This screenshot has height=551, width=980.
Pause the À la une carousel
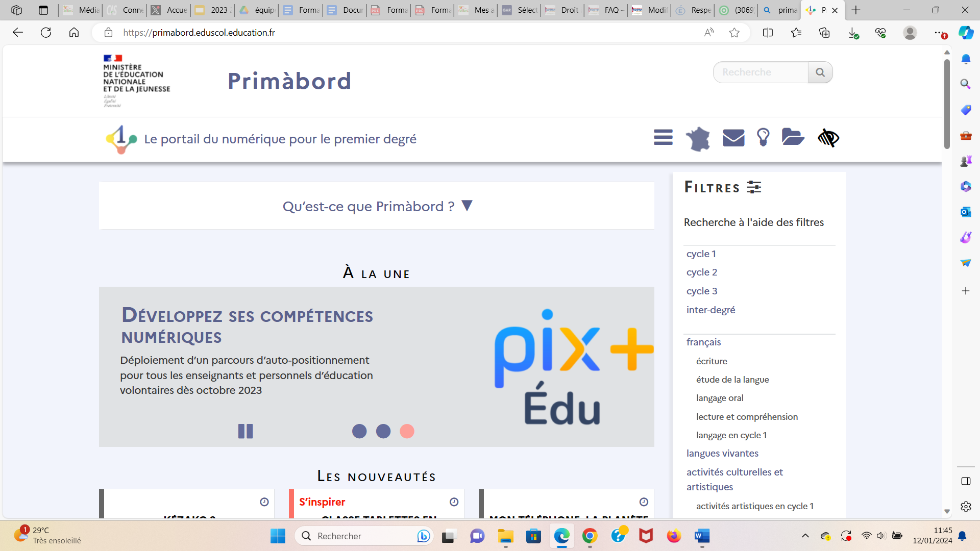click(x=246, y=431)
